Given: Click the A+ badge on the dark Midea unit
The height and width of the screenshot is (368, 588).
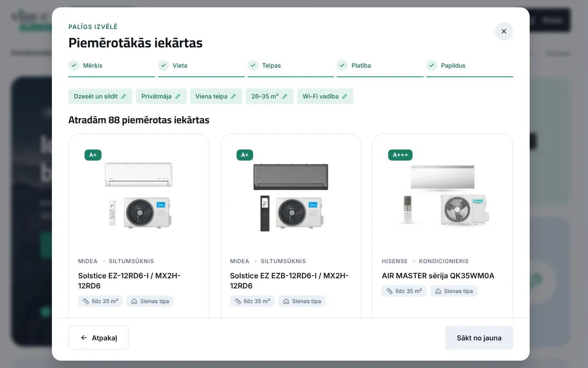Looking at the screenshot, I should (245, 155).
